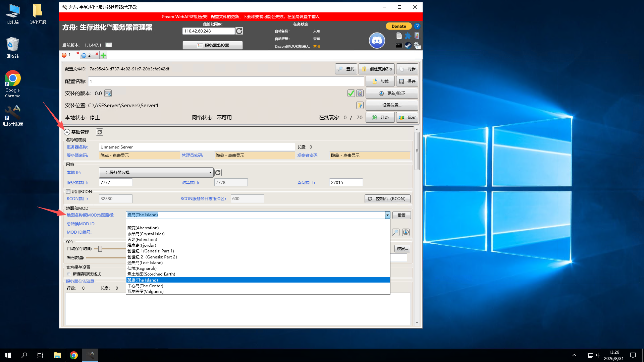Screen dimensions: 644x362
Task: Launch Google Chrome from desktop
Action: (x=13, y=84)
